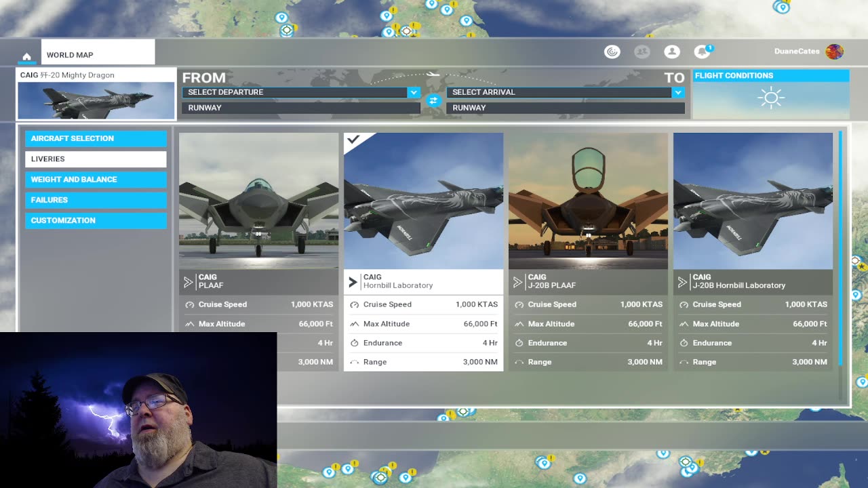The width and height of the screenshot is (868, 488).
Task: Click Max Altitude icon on J-20B PLAAF card
Action: tap(519, 324)
